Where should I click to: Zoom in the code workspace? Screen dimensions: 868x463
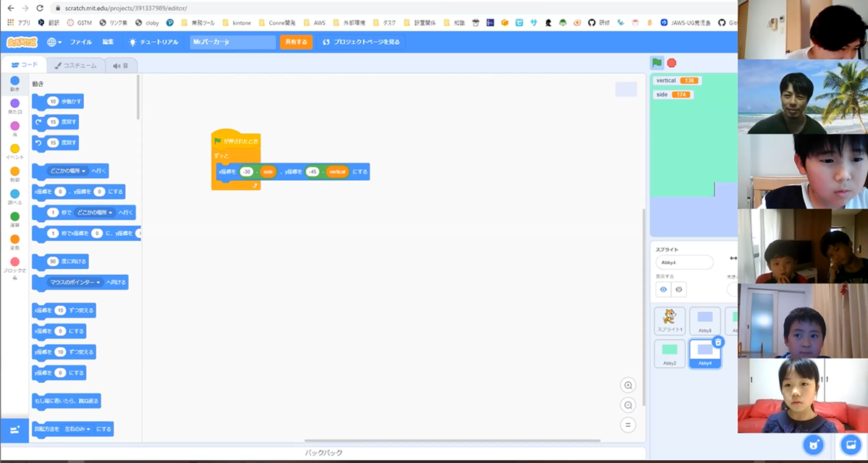pos(628,386)
